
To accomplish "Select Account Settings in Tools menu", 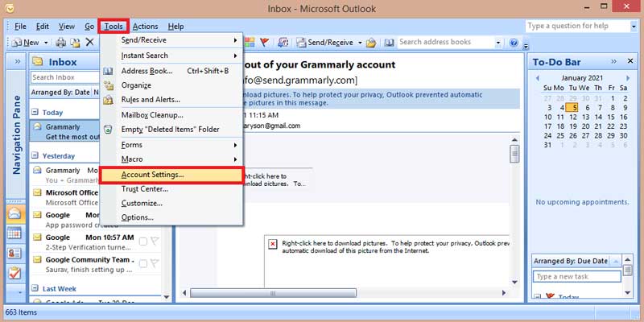I will tap(171, 175).
